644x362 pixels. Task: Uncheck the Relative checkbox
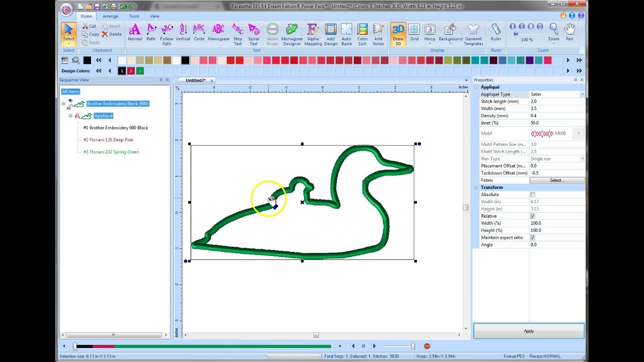(533, 216)
